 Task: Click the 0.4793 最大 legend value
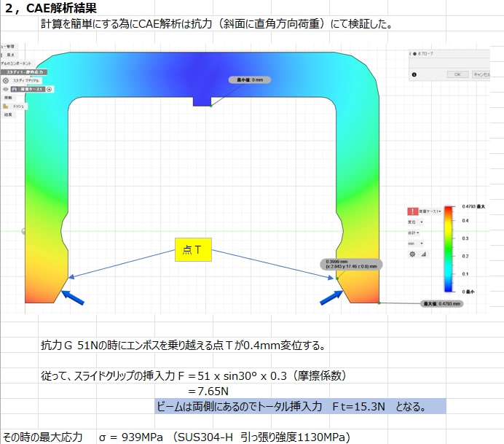click(473, 206)
